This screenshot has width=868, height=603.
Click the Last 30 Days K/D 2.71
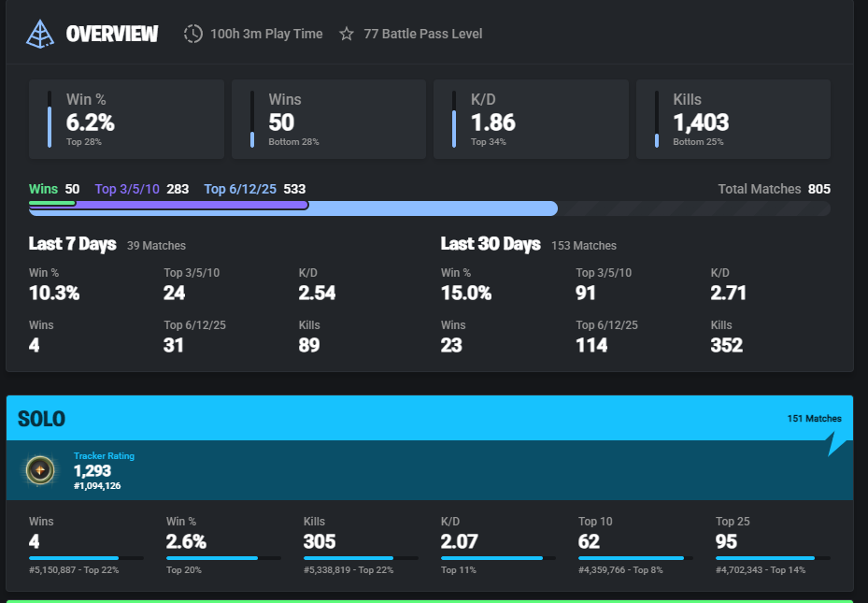pyautogui.click(x=728, y=293)
